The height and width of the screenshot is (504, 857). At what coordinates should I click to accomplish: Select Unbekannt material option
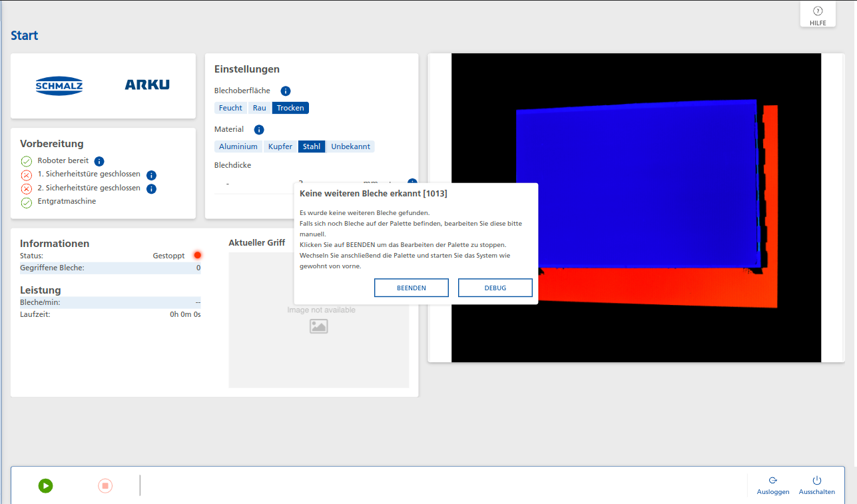350,146
